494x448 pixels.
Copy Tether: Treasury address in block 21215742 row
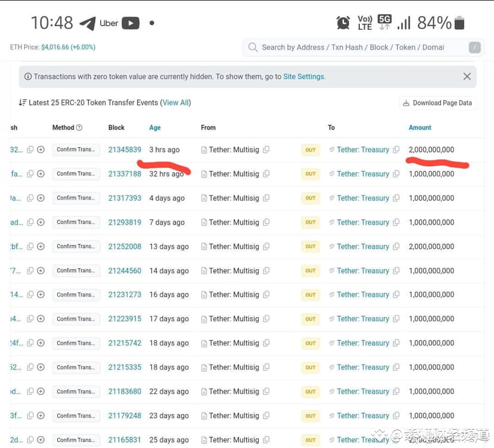[396, 343]
